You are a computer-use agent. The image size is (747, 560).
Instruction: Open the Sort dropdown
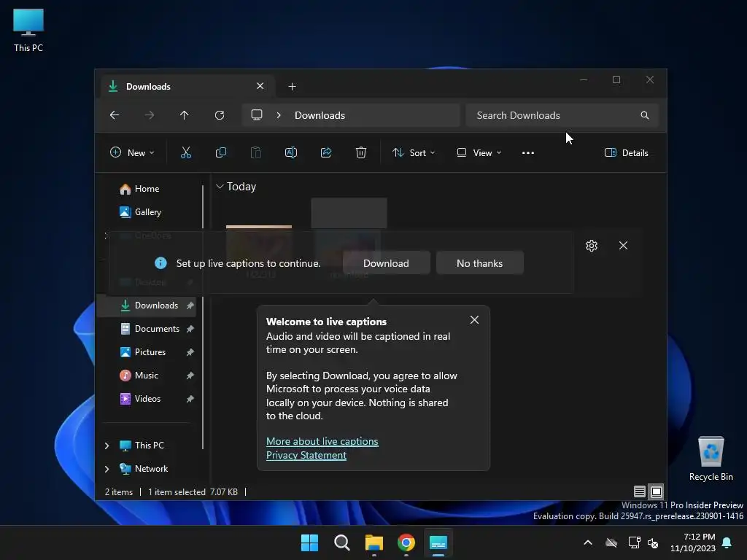click(414, 153)
